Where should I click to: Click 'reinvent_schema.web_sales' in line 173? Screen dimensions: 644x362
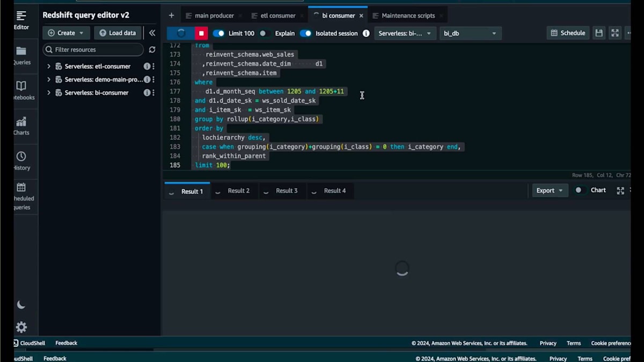click(250, 54)
